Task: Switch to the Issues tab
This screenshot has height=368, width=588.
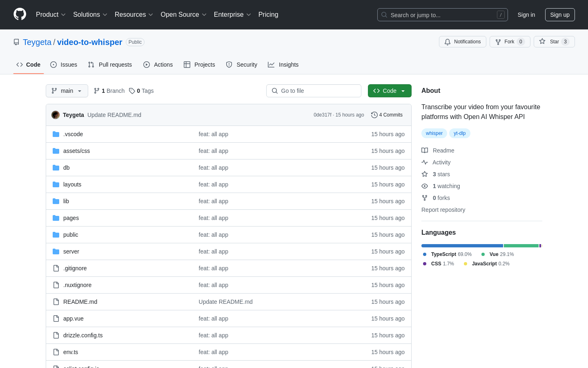Action: point(64,65)
